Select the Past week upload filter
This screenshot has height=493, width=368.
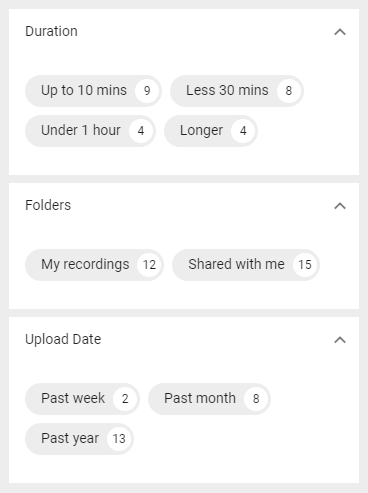[82, 399]
